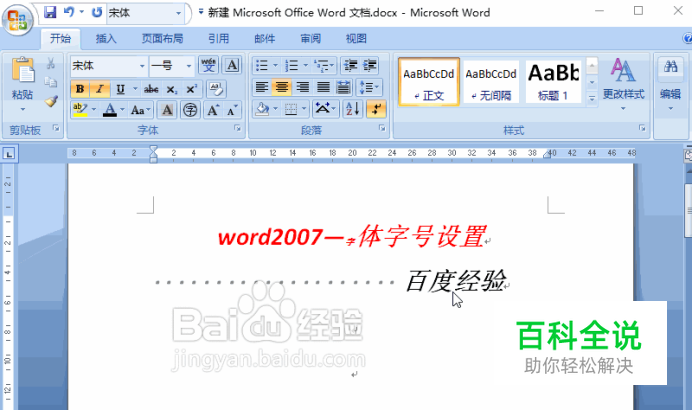692x410 pixels.
Task: Justify paragraph text
Action: [x=323, y=87]
